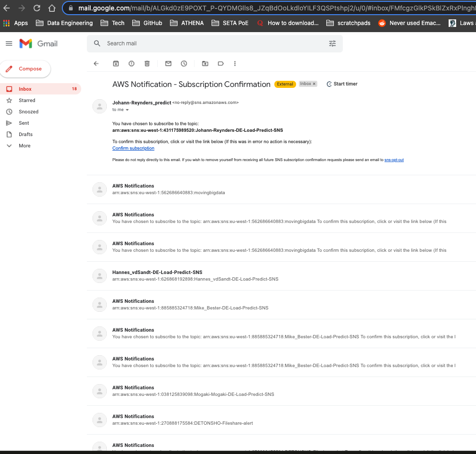Viewport: 476px width, 454px height.
Task: Delete the email with the trash icon
Action: pyautogui.click(x=147, y=63)
